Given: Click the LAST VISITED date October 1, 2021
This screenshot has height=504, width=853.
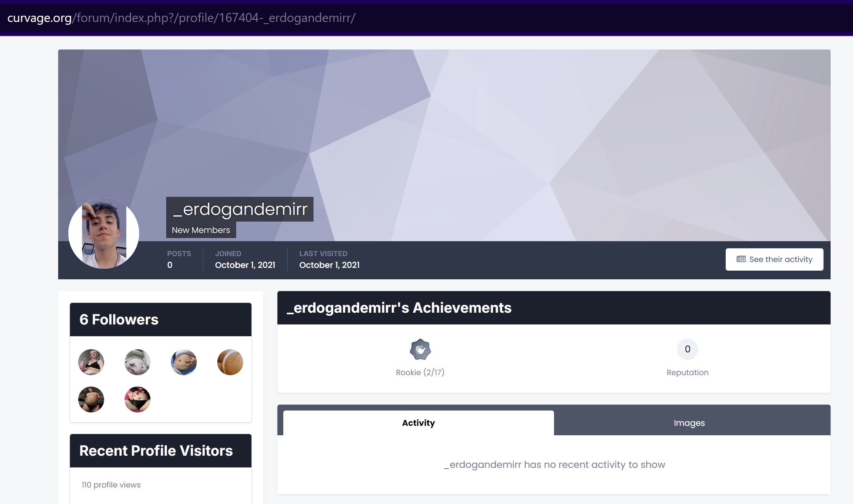Looking at the screenshot, I should click(x=329, y=265).
